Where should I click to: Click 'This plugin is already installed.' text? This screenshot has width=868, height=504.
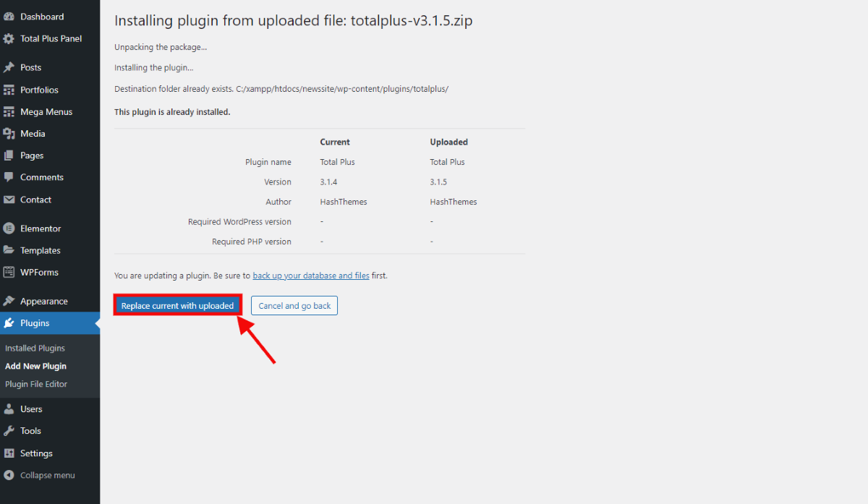coord(172,112)
